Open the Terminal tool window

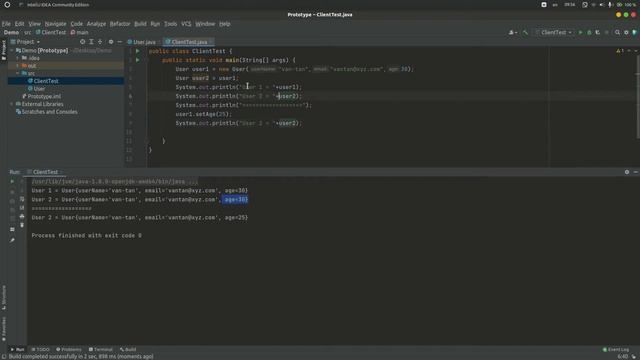pos(100,349)
